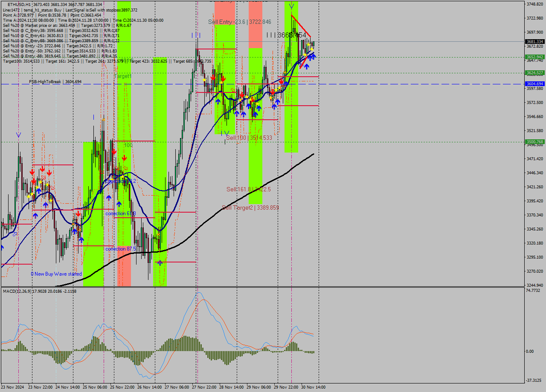The image size is (546, 392).
Task: Click the '30 Nov 14:00' time label
Action: (x=313, y=387)
